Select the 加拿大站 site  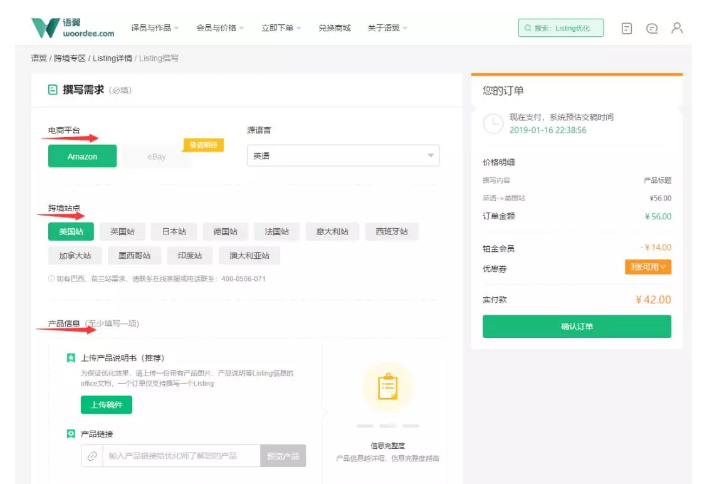click(75, 255)
